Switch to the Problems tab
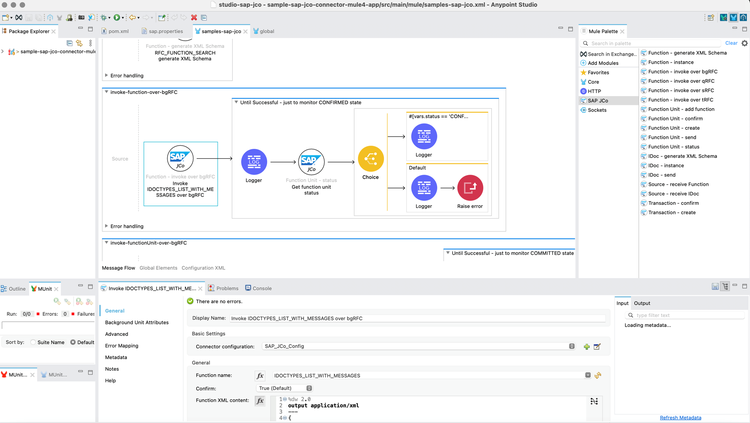The height and width of the screenshot is (423, 750). [223, 288]
